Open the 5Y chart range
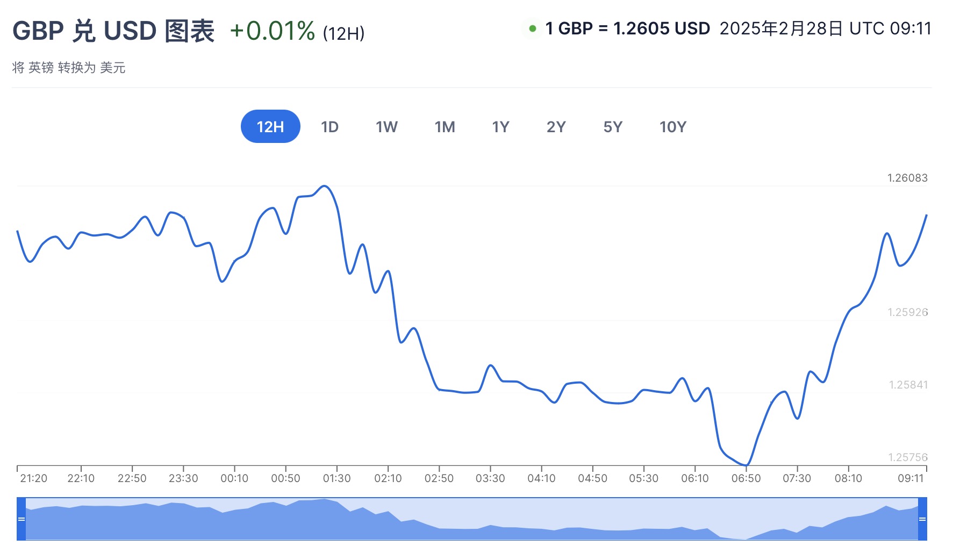The height and width of the screenshot is (560, 960). click(613, 127)
